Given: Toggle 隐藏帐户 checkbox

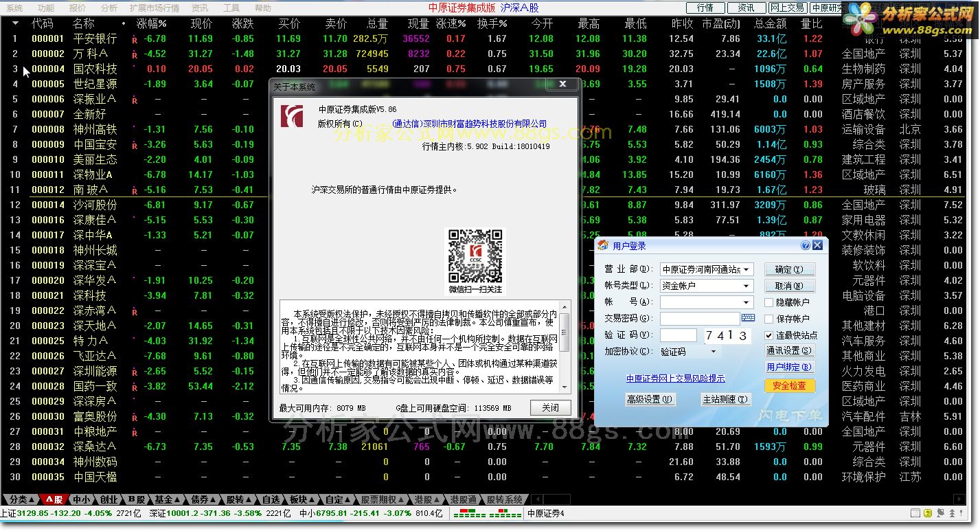Looking at the screenshot, I should click(x=769, y=302).
